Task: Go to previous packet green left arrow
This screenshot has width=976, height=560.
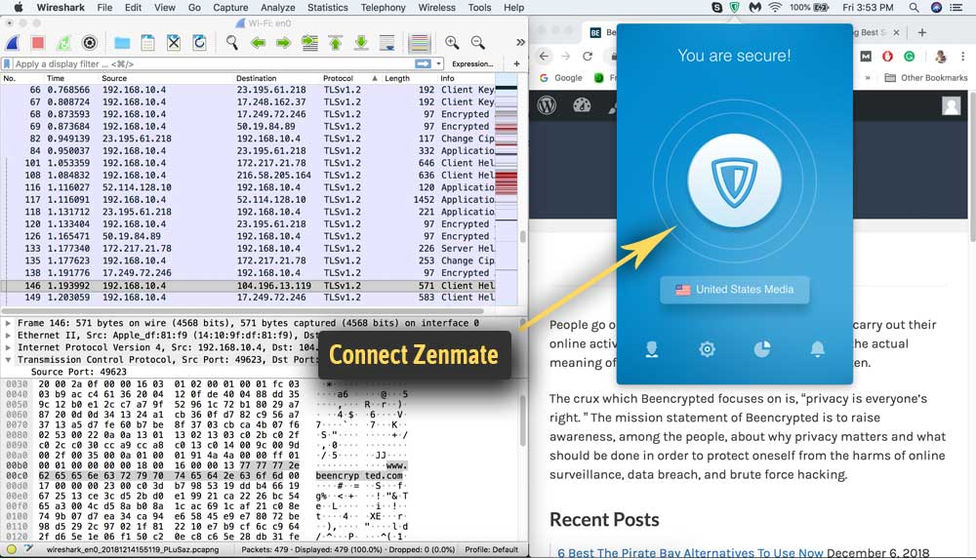Action: (258, 43)
